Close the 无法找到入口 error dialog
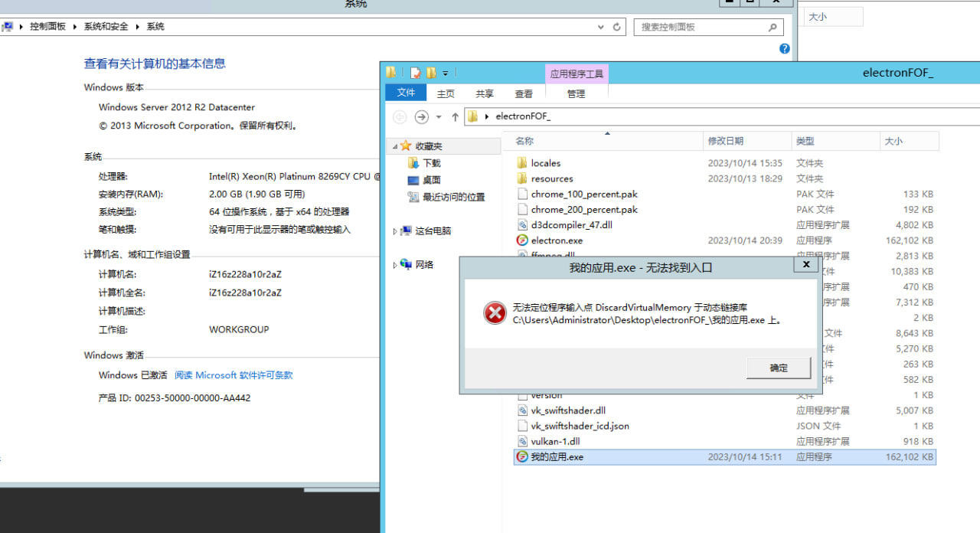 [805, 264]
